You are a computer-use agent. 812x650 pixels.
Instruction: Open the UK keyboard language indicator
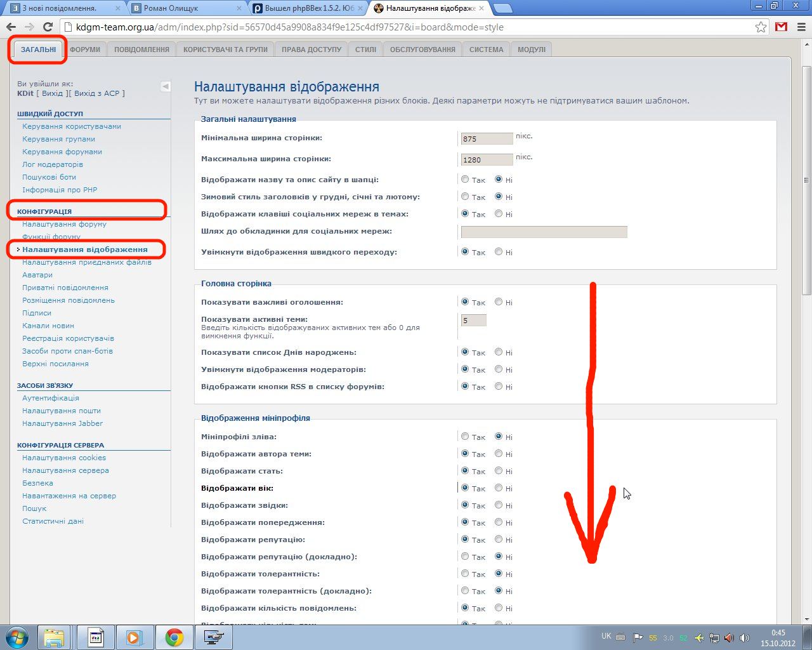point(606,636)
